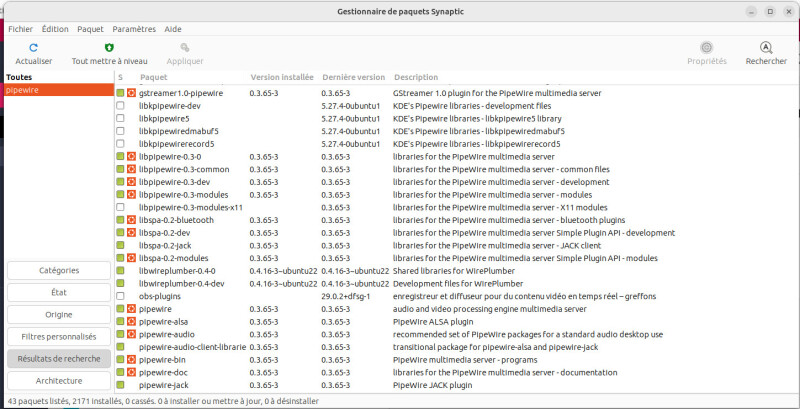Image resolution: width=800 pixels, height=409 pixels.
Task: Select the pipewire-audio-client-libraries package name
Action: tap(192, 347)
